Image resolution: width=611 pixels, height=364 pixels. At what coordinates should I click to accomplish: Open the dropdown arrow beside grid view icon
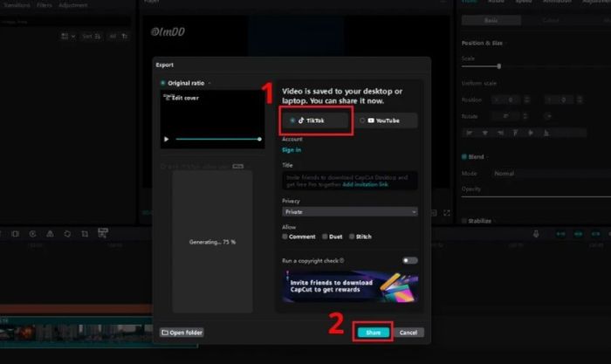72,37
